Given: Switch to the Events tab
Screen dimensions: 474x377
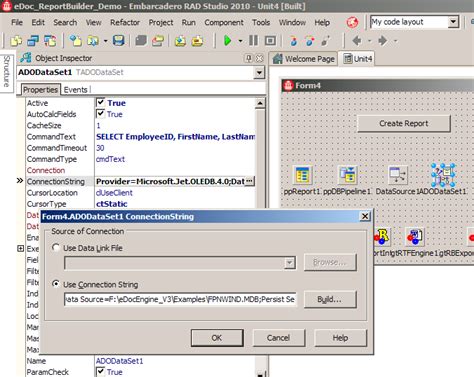Looking at the screenshot, I should (76, 90).
